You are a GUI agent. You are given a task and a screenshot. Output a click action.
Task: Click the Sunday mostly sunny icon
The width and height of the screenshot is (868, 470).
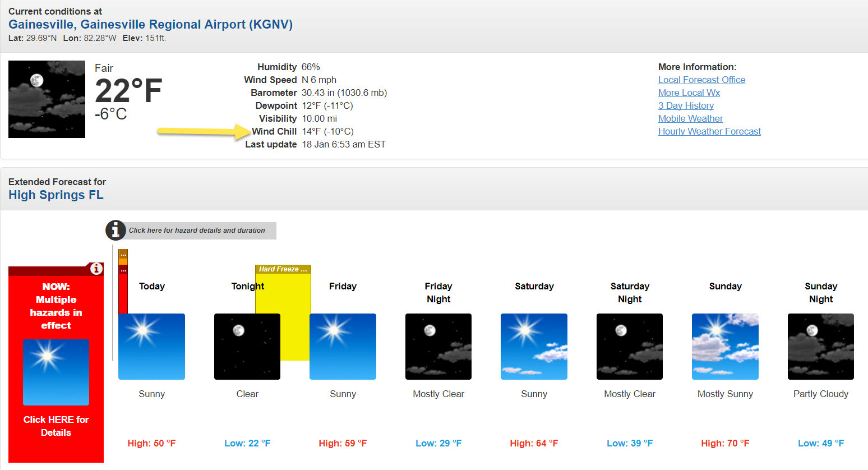tap(725, 347)
